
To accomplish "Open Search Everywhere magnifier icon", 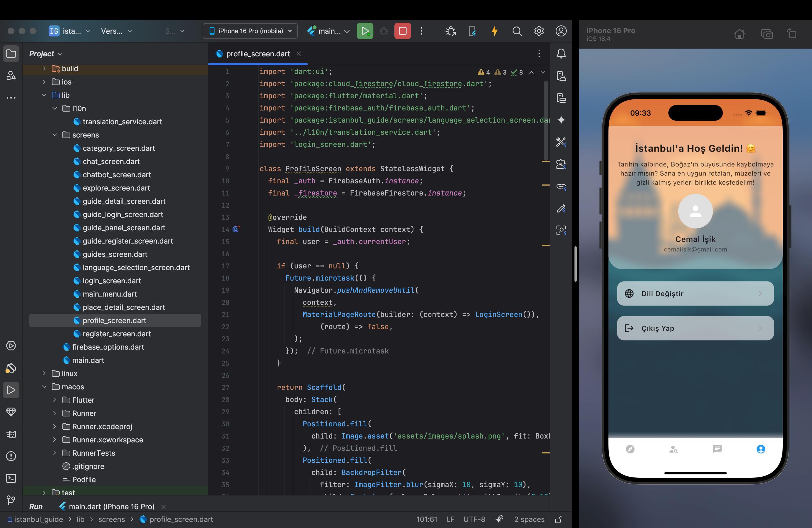I will 517,31.
